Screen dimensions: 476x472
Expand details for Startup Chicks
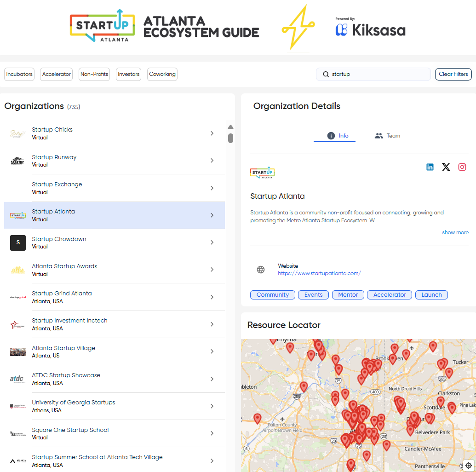212,133
